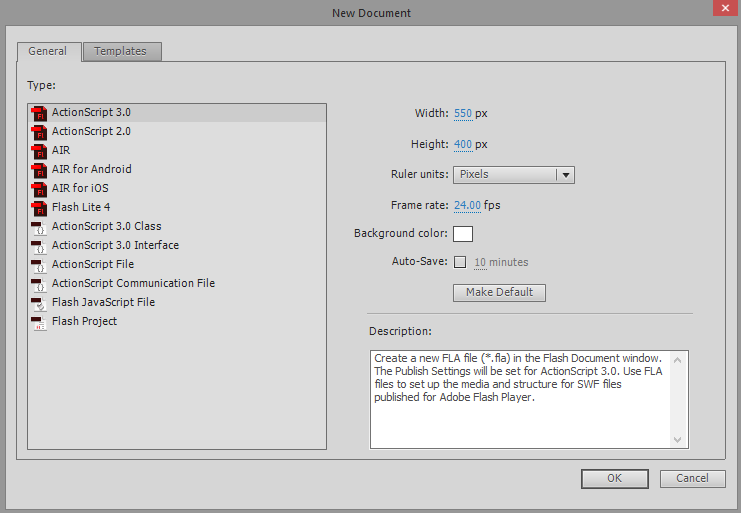Select ActionScript 2.0 in the type list

[x=177, y=132]
